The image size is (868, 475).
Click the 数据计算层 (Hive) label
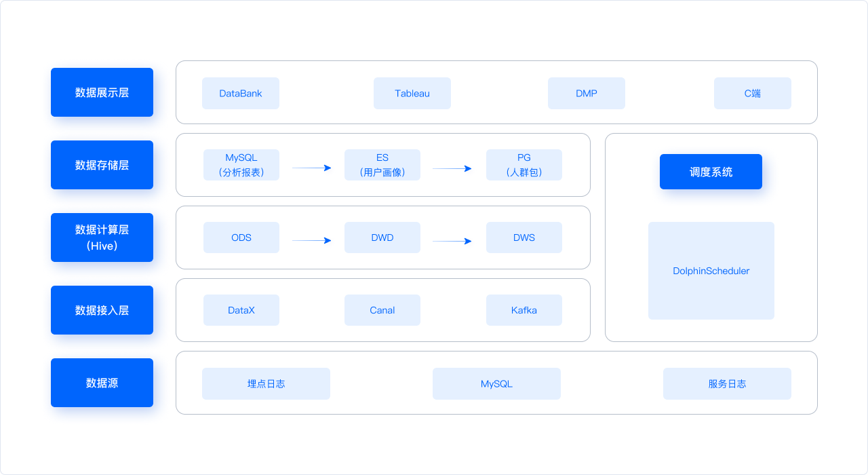point(102,237)
